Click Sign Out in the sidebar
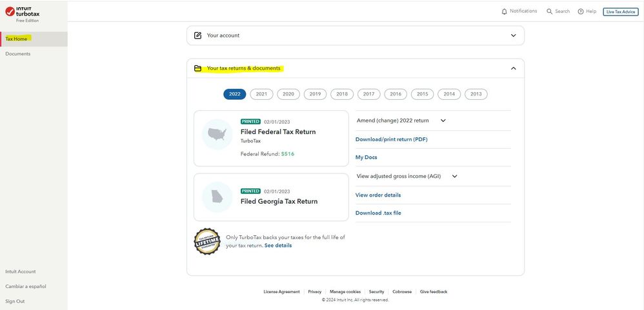 pos(15,301)
